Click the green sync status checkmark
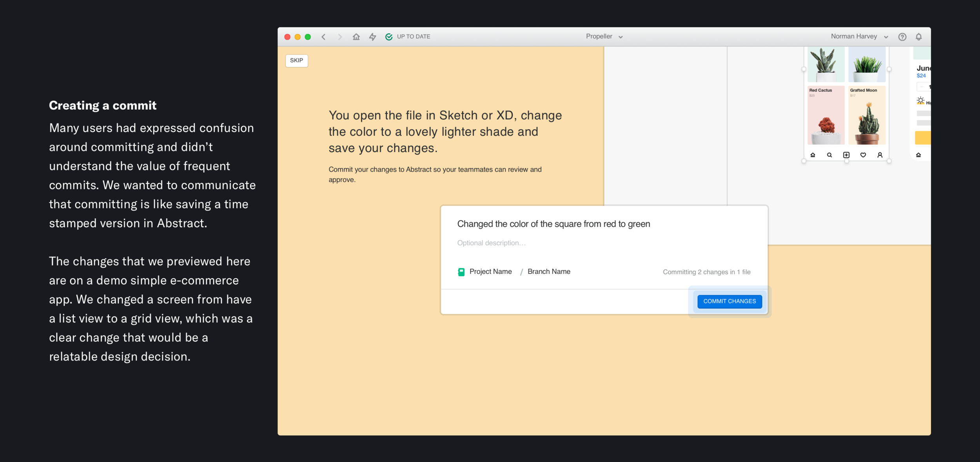The image size is (980, 462). pyautogui.click(x=389, y=37)
